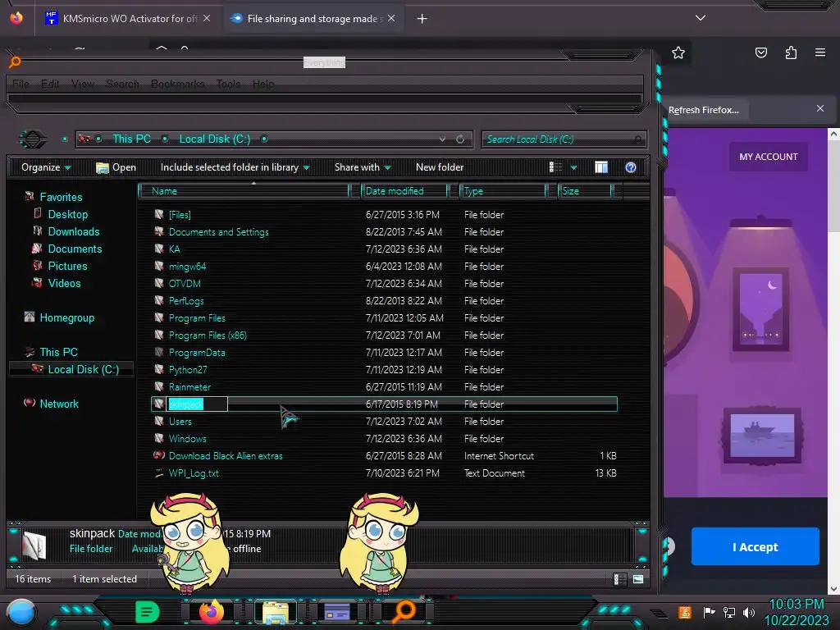Close the File sharing and storage tab
Screen dimensions: 840x630
click(391, 18)
